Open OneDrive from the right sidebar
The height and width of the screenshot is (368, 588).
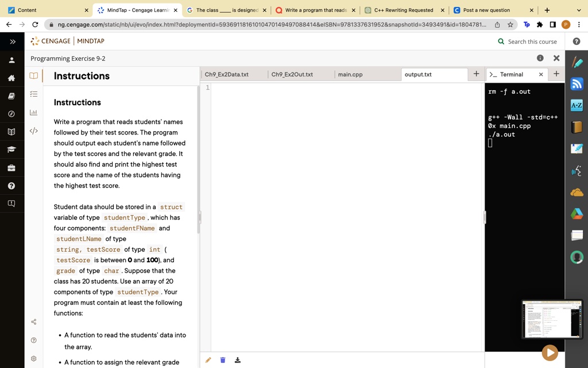[577, 192]
